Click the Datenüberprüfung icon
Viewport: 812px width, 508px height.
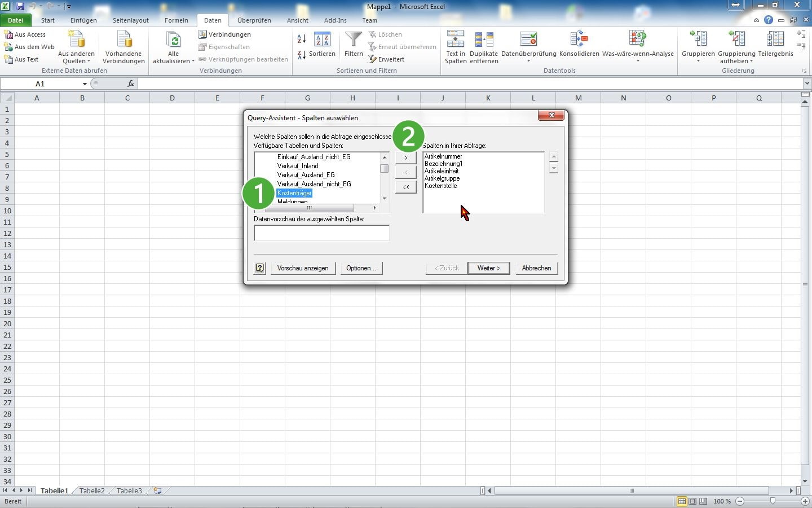click(528, 39)
